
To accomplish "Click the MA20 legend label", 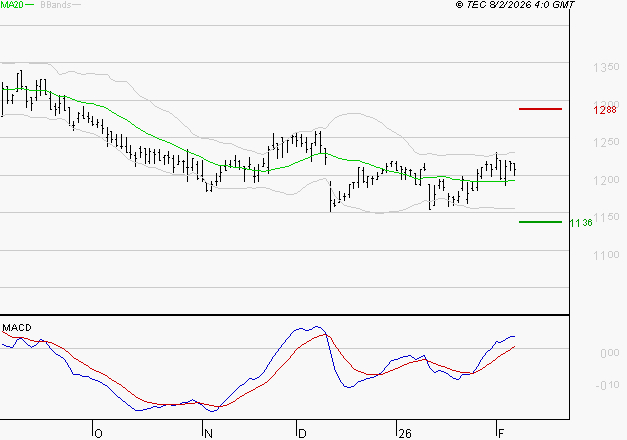I will [x=12, y=5].
